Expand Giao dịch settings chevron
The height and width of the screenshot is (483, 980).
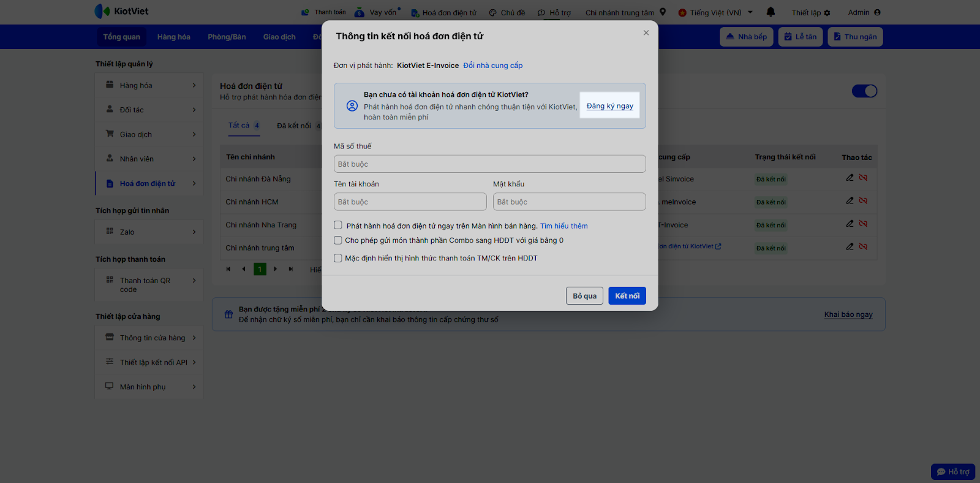194,134
